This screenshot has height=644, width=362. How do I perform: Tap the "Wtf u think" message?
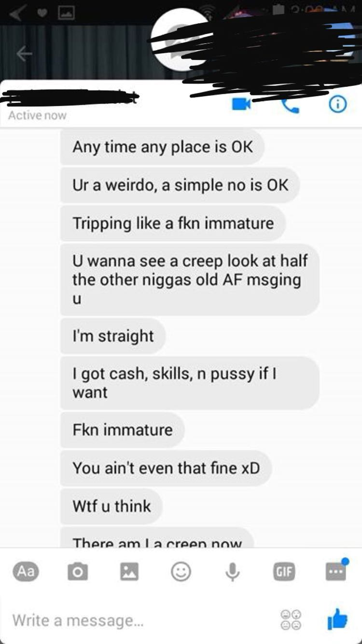coord(111,506)
